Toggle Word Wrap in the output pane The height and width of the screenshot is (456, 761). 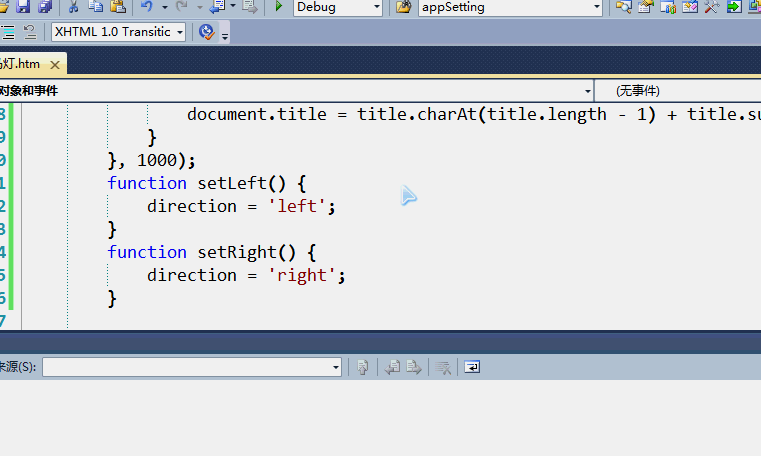[472, 367]
